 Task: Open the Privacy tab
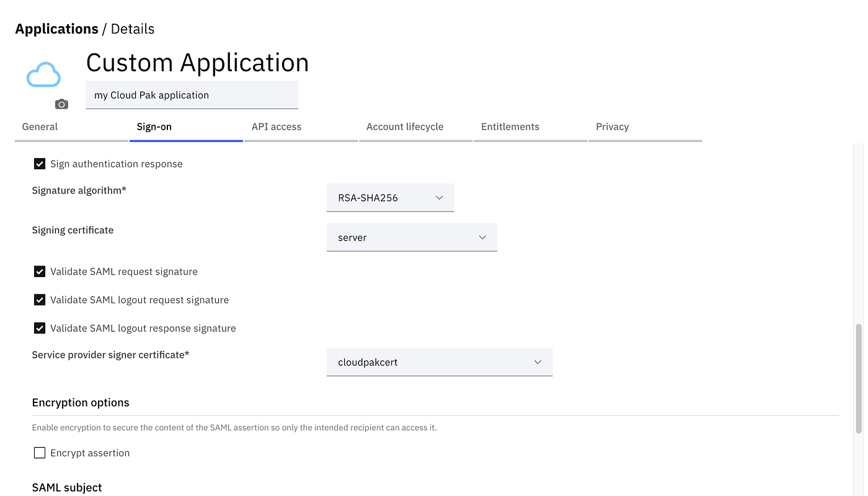645,127
